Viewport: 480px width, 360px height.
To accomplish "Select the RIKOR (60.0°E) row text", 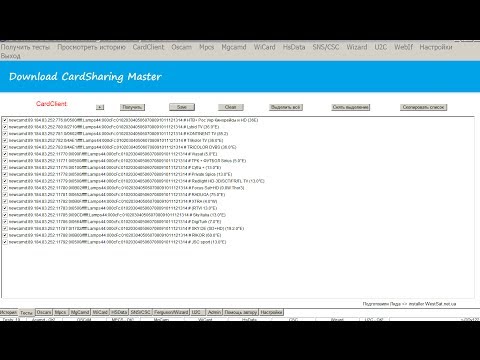I will click(115, 235).
